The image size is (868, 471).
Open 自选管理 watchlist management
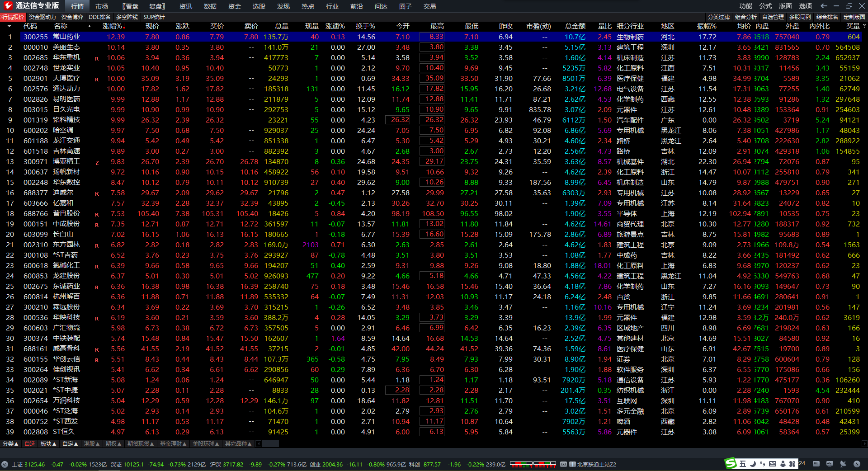click(773, 17)
